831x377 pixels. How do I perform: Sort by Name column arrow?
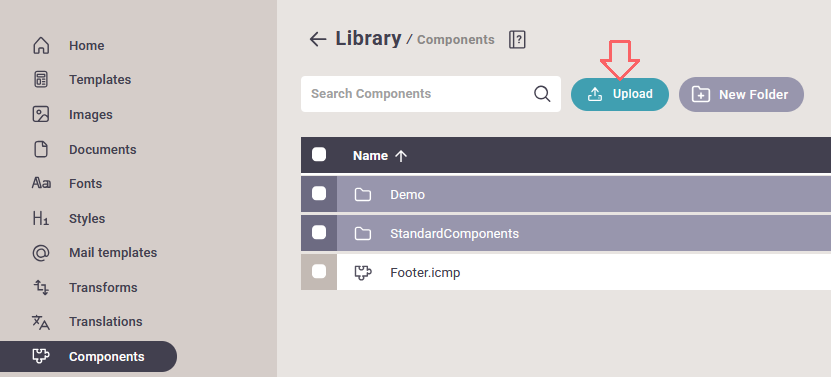401,156
